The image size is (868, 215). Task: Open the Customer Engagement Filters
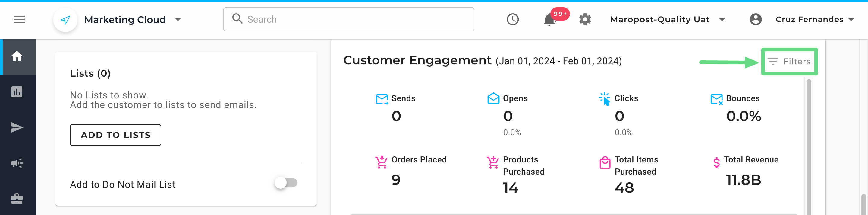point(789,61)
